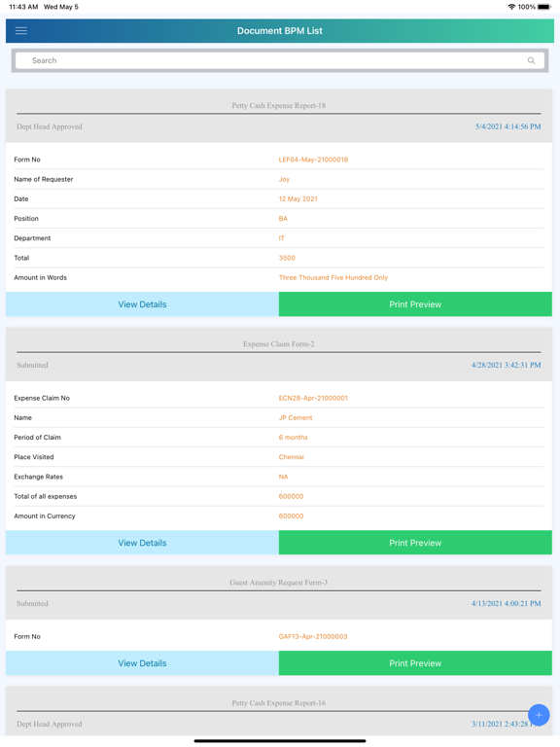Viewport: 560px width, 747px height.
Task: Click the Place Visited label
Action: tap(34, 457)
